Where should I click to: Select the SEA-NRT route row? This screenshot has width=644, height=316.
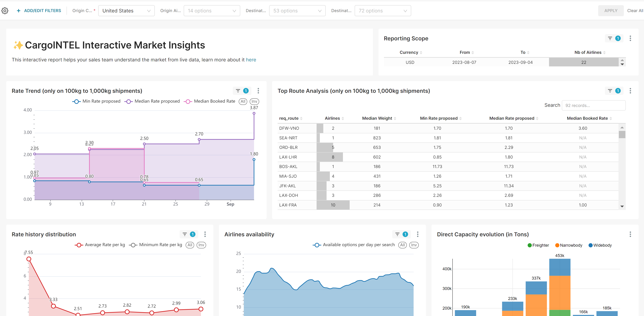click(x=448, y=138)
